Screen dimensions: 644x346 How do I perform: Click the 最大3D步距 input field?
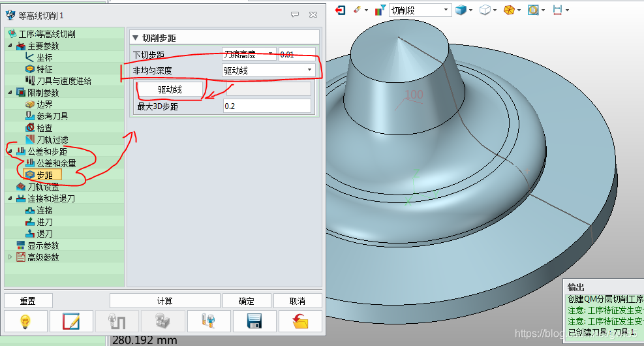(267, 106)
